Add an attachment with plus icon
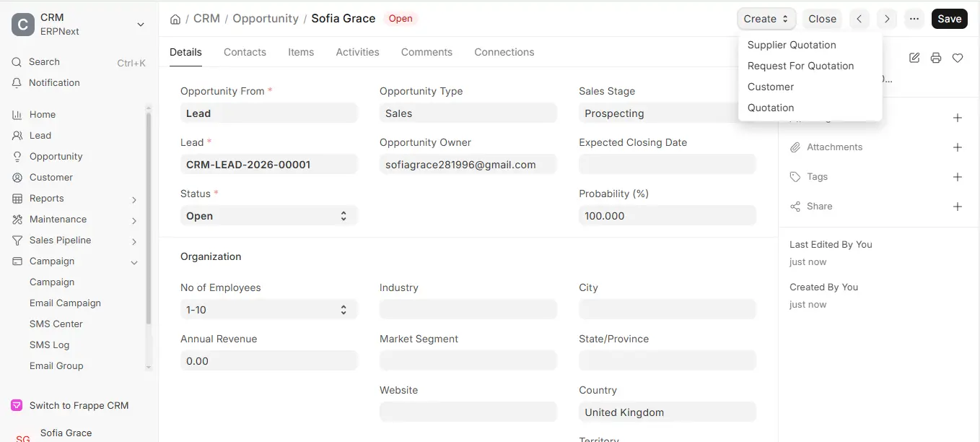Screen dimensions: 980x442 click(x=958, y=147)
